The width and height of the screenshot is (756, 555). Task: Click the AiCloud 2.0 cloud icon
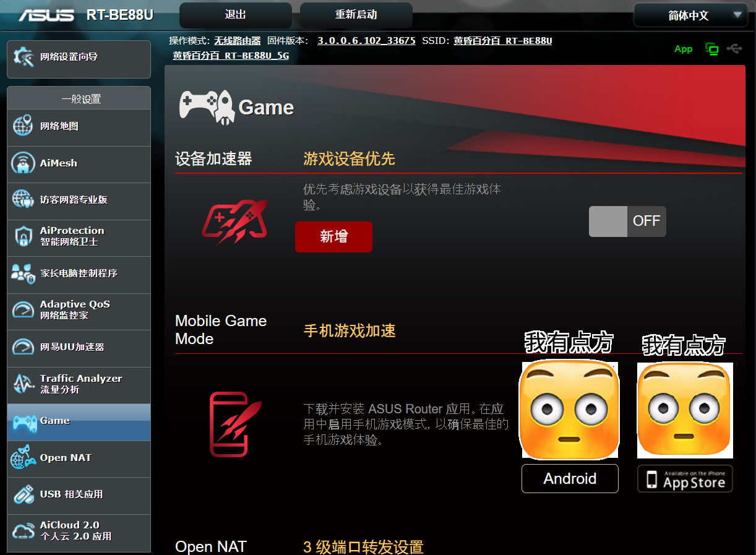23,531
